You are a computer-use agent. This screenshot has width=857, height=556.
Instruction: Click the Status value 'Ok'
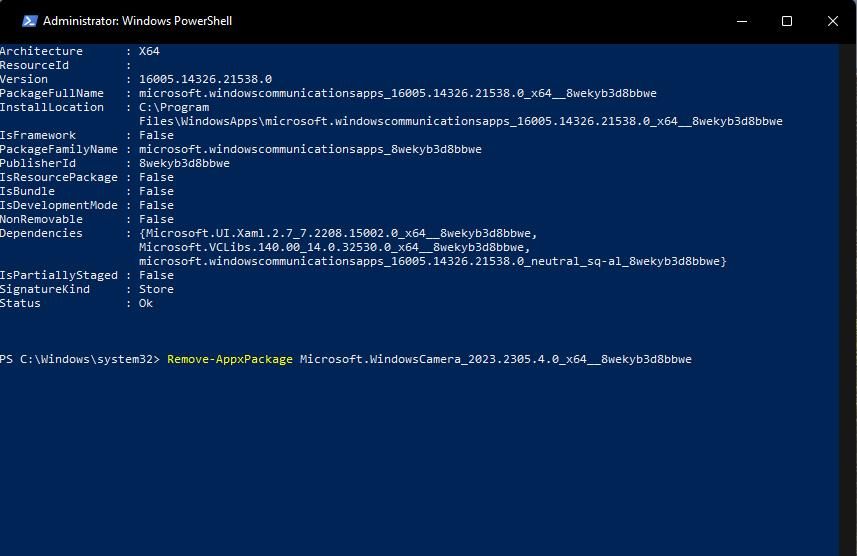[146, 303]
